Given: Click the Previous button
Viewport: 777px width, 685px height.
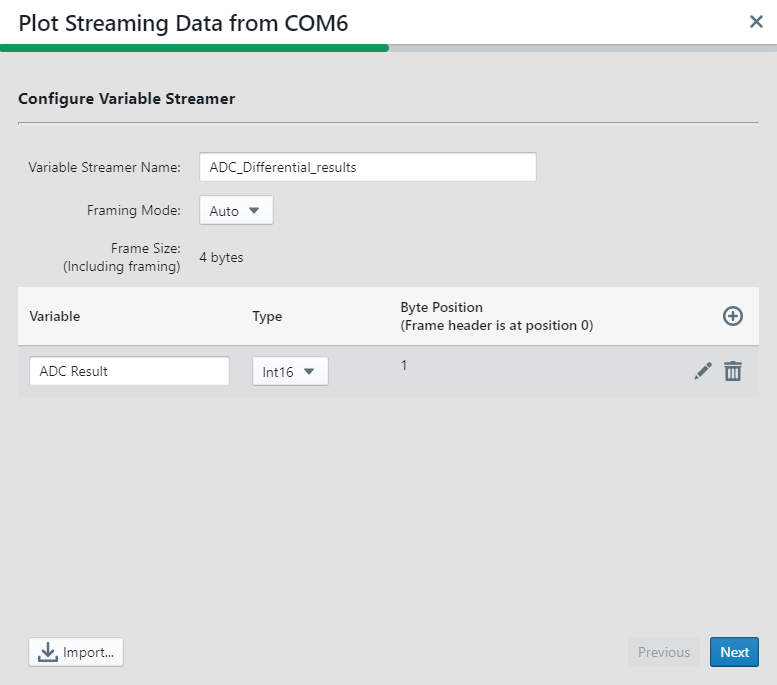Looking at the screenshot, I should [664, 652].
